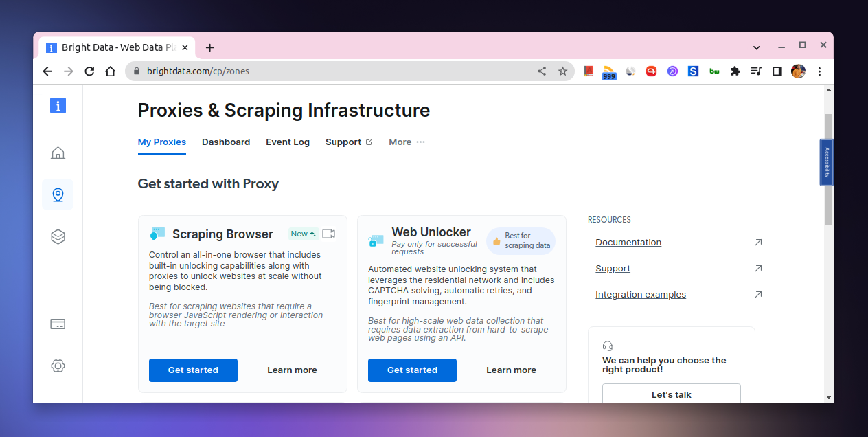
Task: Open the Event Log tab
Action: coord(288,142)
